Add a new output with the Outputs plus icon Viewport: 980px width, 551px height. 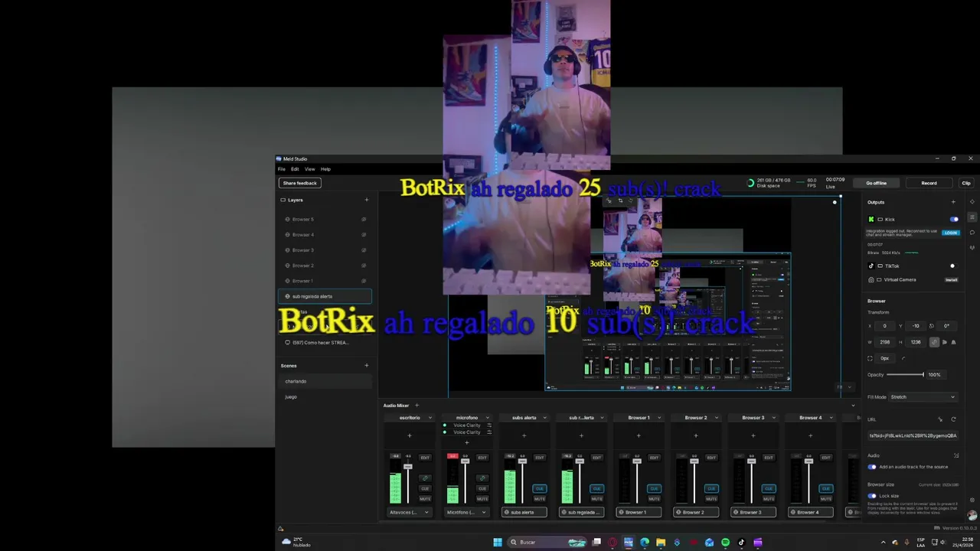953,202
